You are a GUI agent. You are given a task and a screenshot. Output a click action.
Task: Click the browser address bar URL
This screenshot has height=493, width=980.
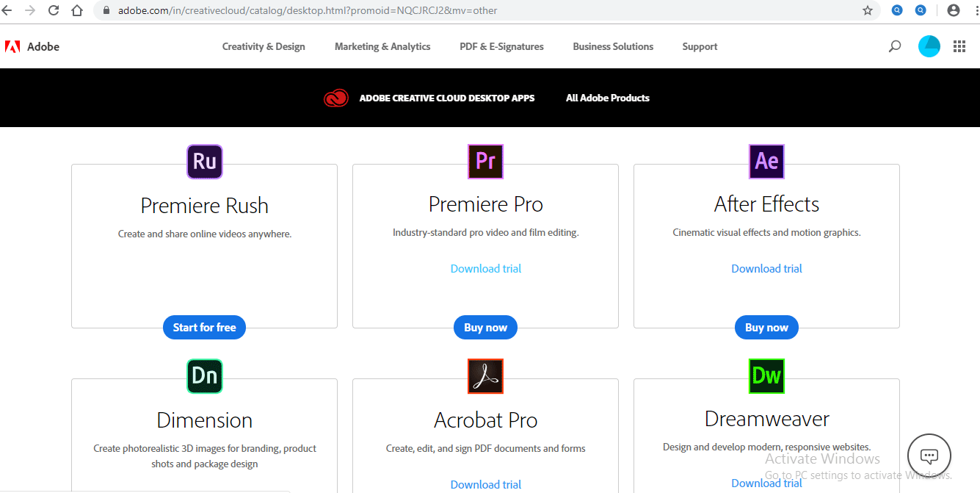tap(308, 11)
